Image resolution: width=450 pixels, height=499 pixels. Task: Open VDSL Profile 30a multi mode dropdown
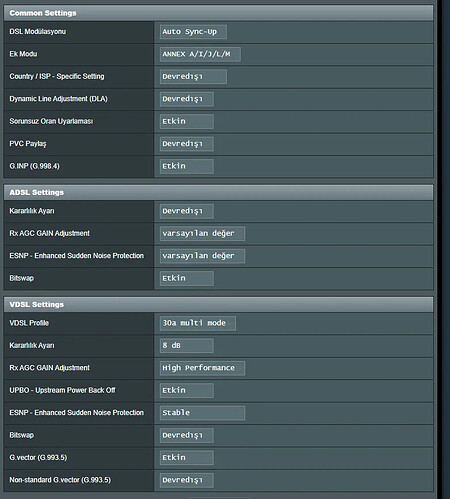(x=198, y=323)
